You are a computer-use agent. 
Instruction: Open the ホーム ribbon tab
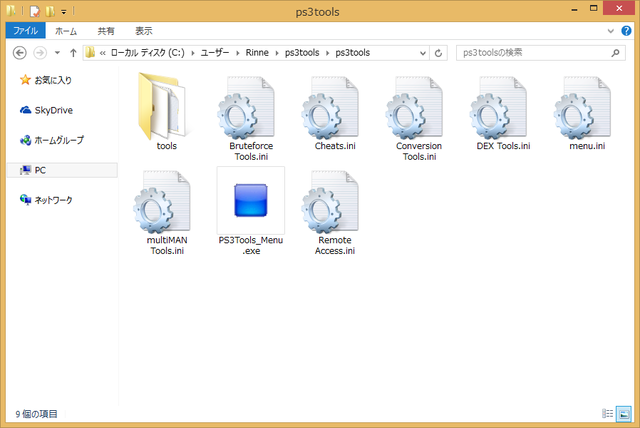coord(66,31)
